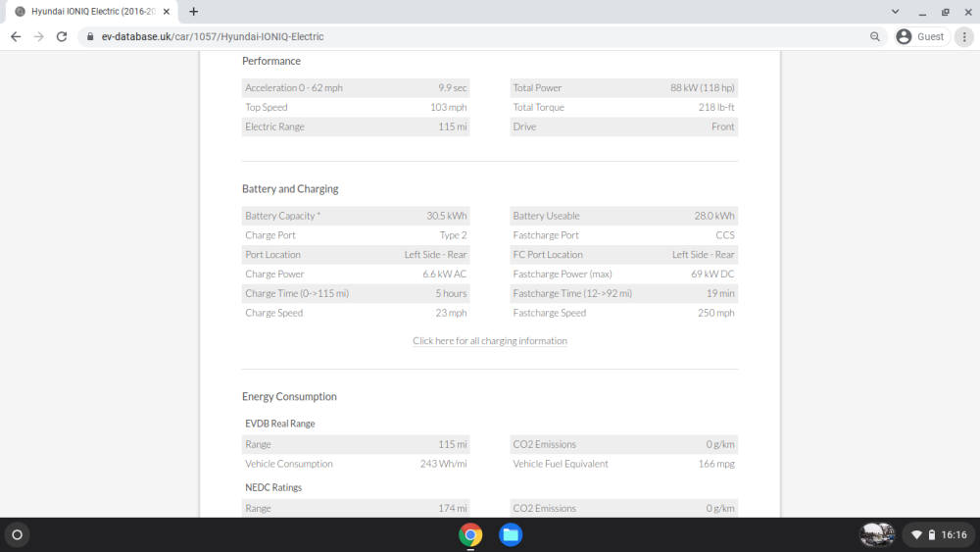Select the 'Fastcharge Port' label
The image size is (980, 552).
point(546,235)
